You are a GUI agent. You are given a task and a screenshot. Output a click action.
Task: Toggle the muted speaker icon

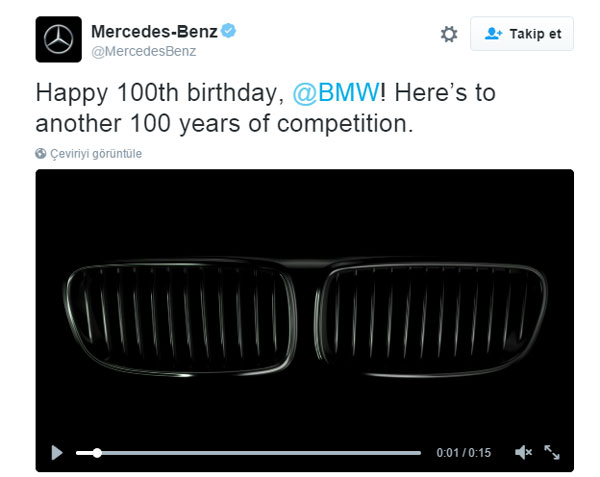(522, 452)
